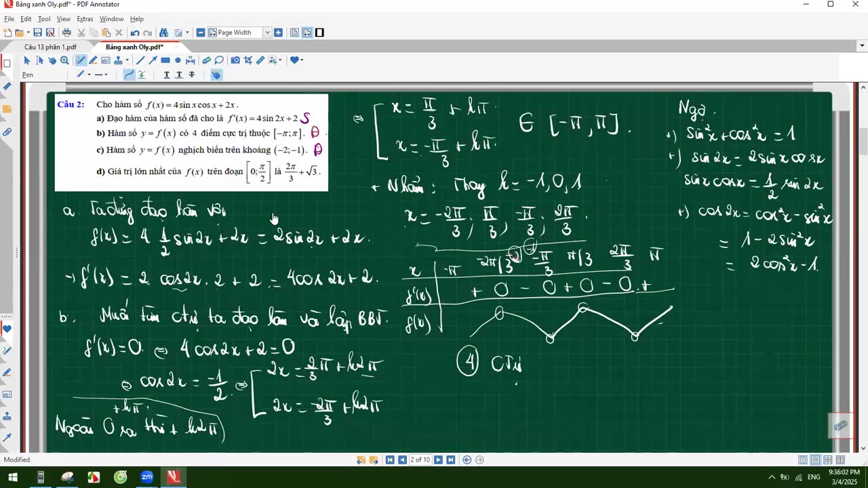Click the vertical scrollbar thumb
This screenshot has height=488, width=868.
click(x=863, y=142)
